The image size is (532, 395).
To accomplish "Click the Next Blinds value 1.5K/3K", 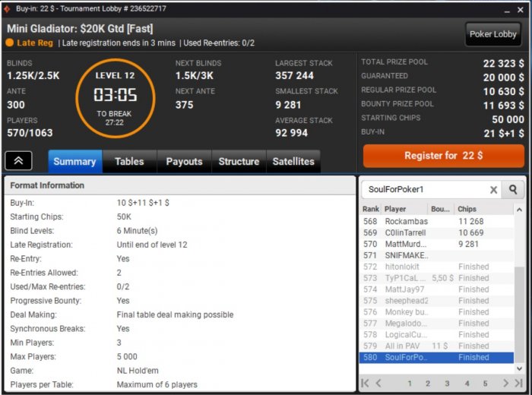I will click(x=195, y=76).
